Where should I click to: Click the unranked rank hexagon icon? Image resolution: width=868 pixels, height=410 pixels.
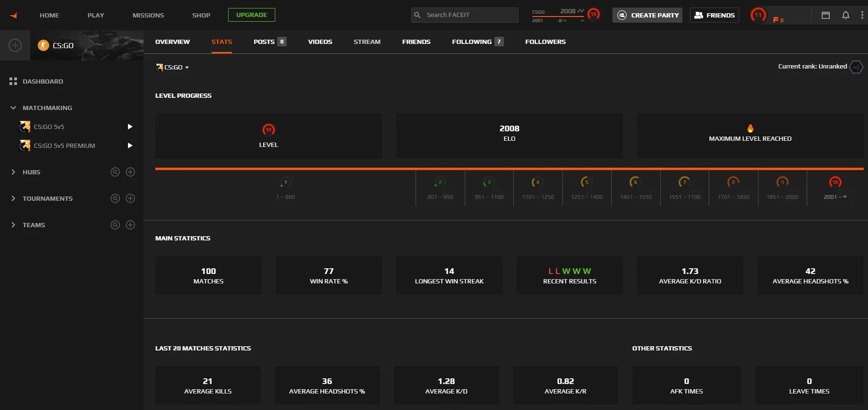[856, 67]
